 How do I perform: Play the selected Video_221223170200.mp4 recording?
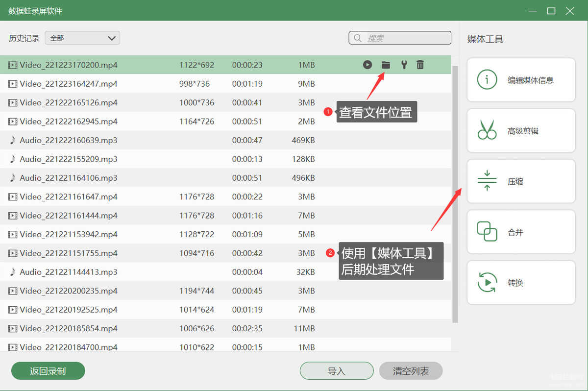coord(367,65)
